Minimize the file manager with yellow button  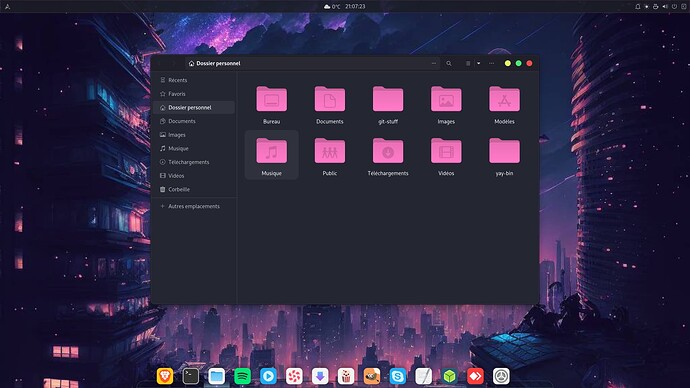(x=507, y=63)
